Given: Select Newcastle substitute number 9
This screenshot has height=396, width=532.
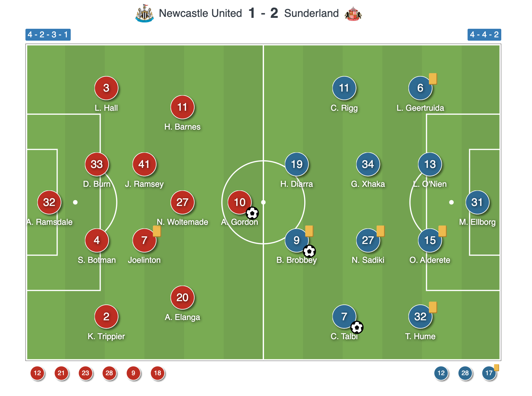Looking at the screenshot, I should coord(133,373).
